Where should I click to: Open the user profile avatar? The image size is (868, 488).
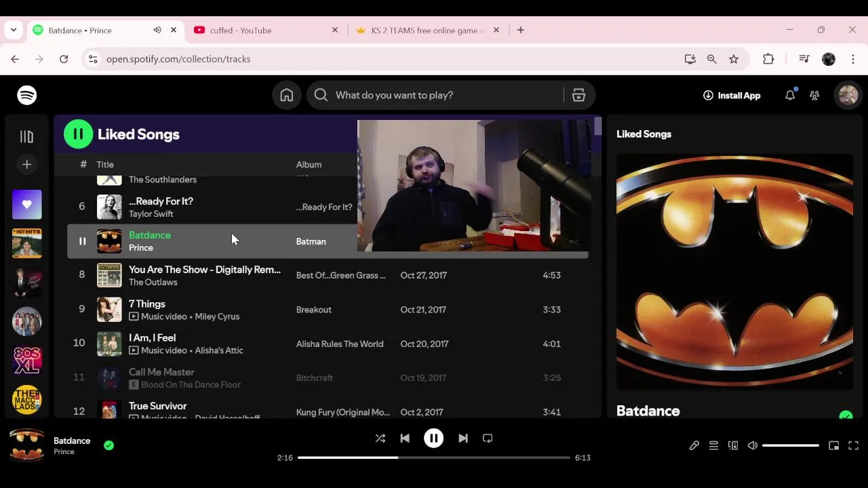click(x=848, y=96)
